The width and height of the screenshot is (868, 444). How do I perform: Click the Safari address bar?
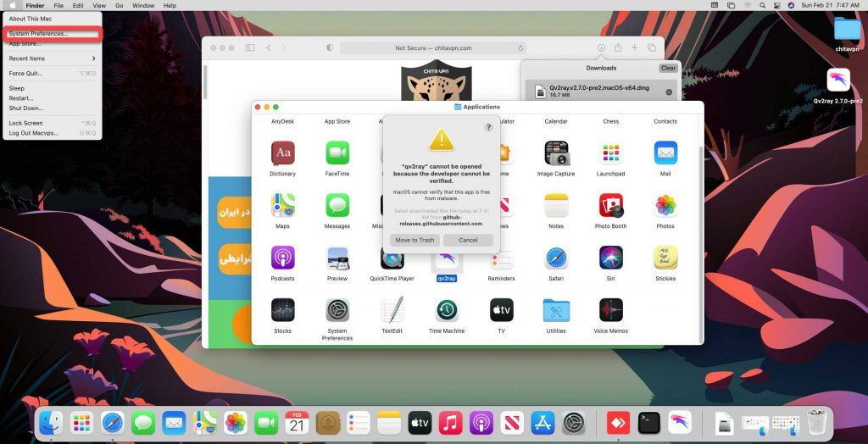click(x=432, y=48)
